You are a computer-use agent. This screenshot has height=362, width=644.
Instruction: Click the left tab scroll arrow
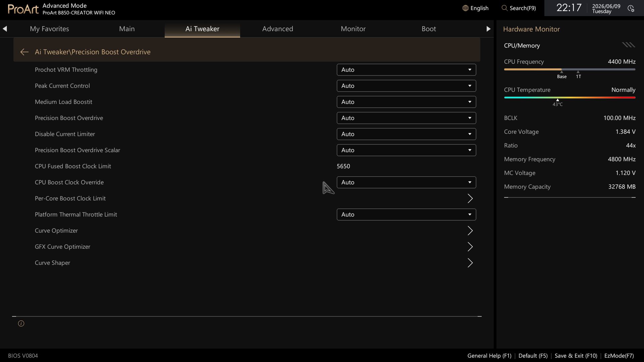(x=5, y=29)
